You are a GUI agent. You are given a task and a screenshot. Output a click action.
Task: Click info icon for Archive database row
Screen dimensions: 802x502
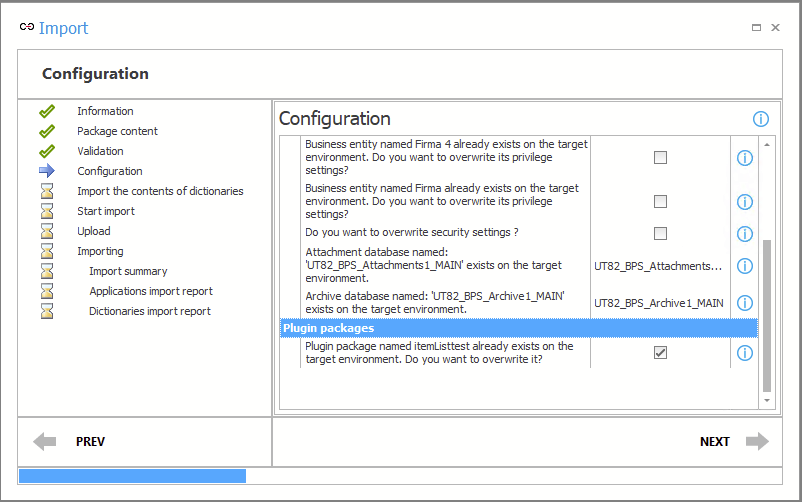(x=744, y=303)
